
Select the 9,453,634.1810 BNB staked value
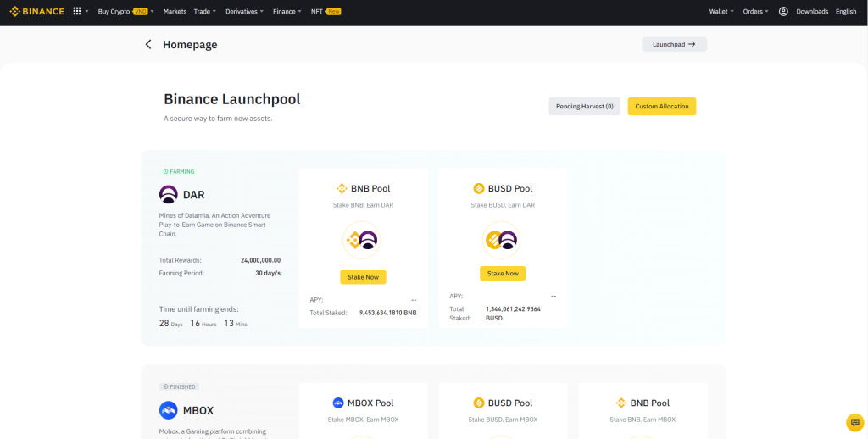pos(388,313)
